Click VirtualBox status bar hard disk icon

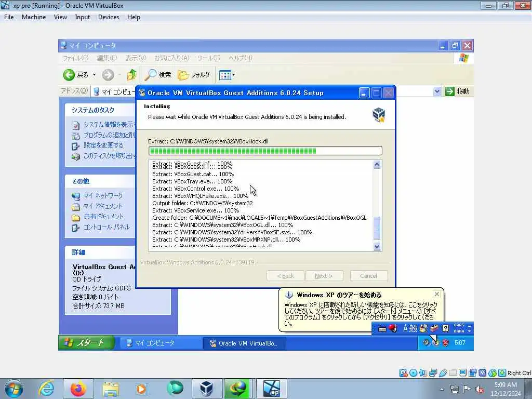tap(403, 373)
